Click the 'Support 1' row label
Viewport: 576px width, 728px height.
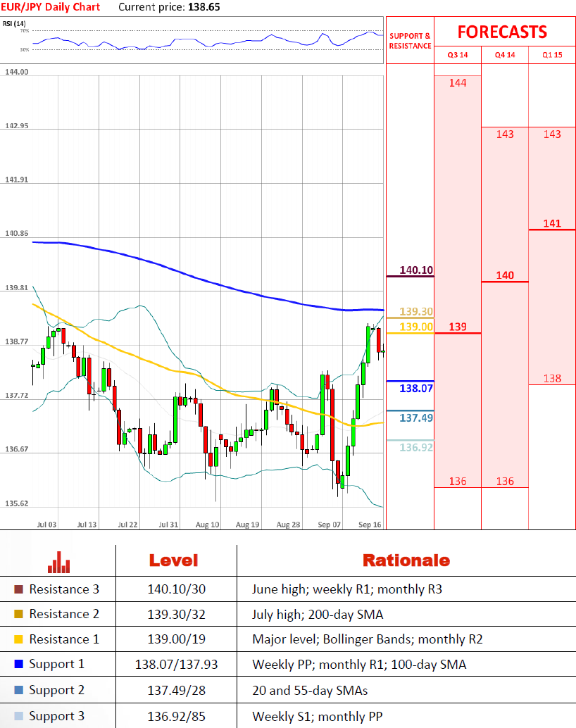point(56,665)
